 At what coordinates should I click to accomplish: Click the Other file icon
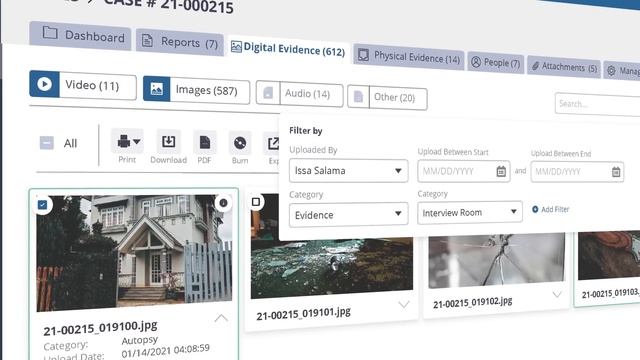(x=358, y=97)
